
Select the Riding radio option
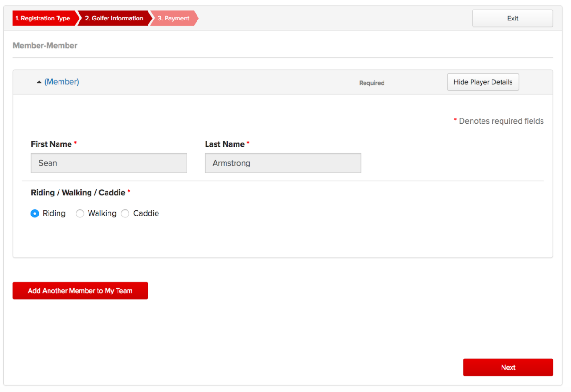click(x=35, y=214)
